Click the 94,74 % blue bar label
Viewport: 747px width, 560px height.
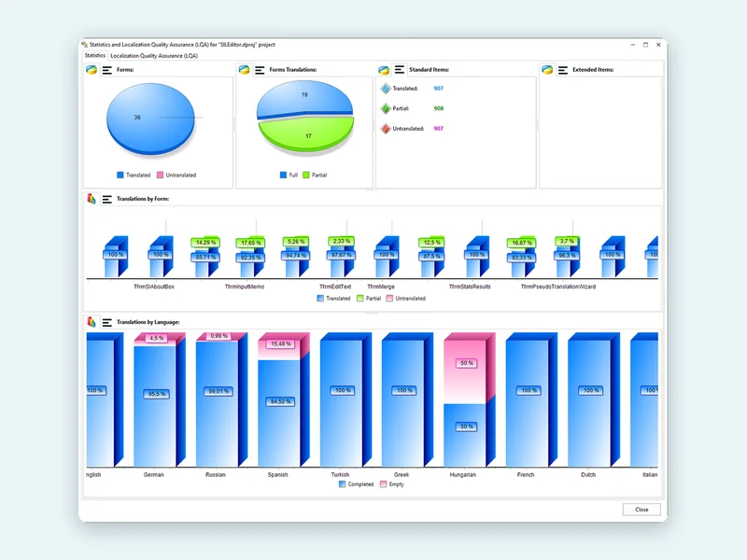click(296, 256)
